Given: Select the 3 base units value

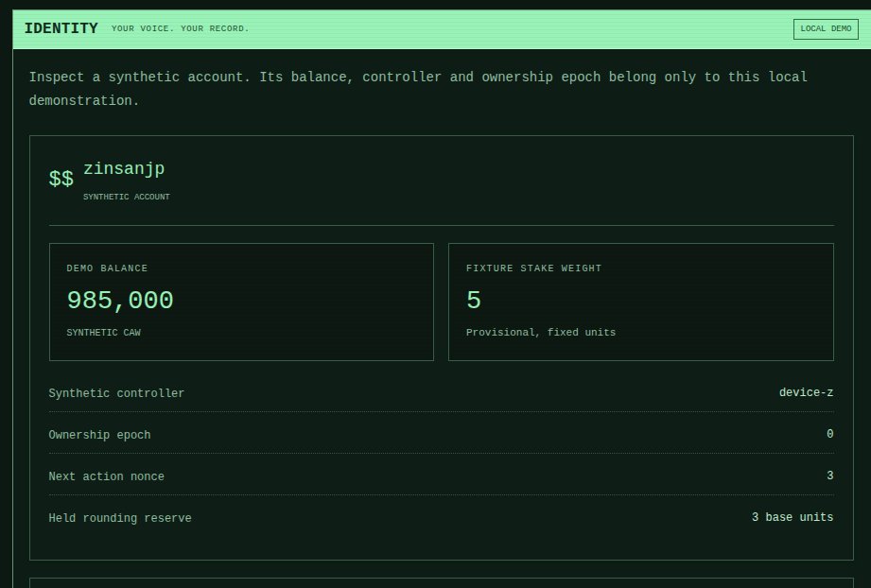Looking at the screenshot, I should pyautogui.click(x=793, y=517).
